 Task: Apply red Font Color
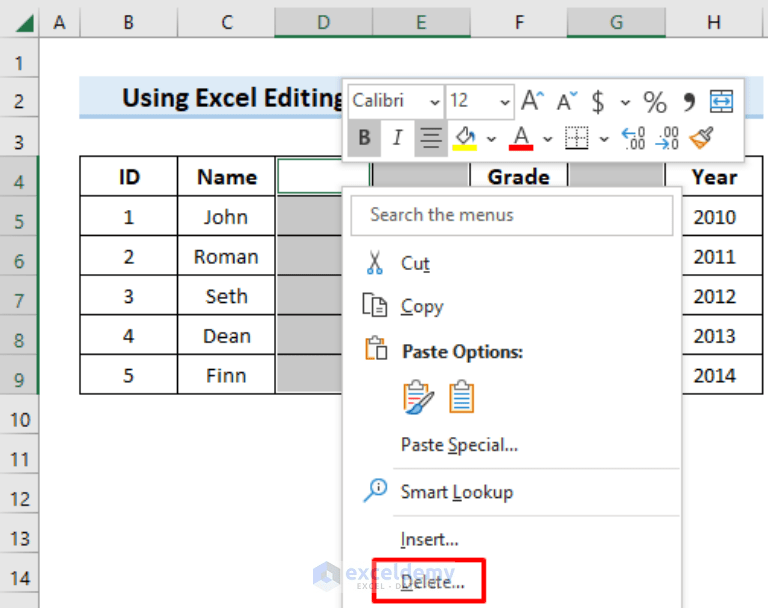point(521,138)
